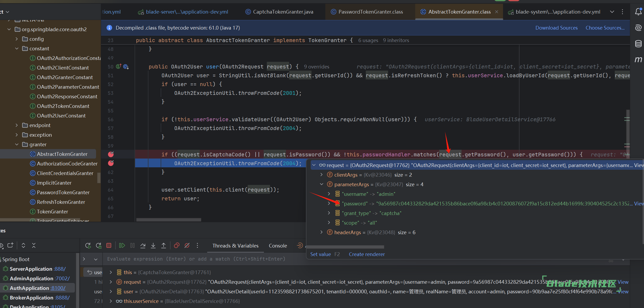Expand headerArgs in the popup
The image size is (644, 308).
click(x=321, y=232)
